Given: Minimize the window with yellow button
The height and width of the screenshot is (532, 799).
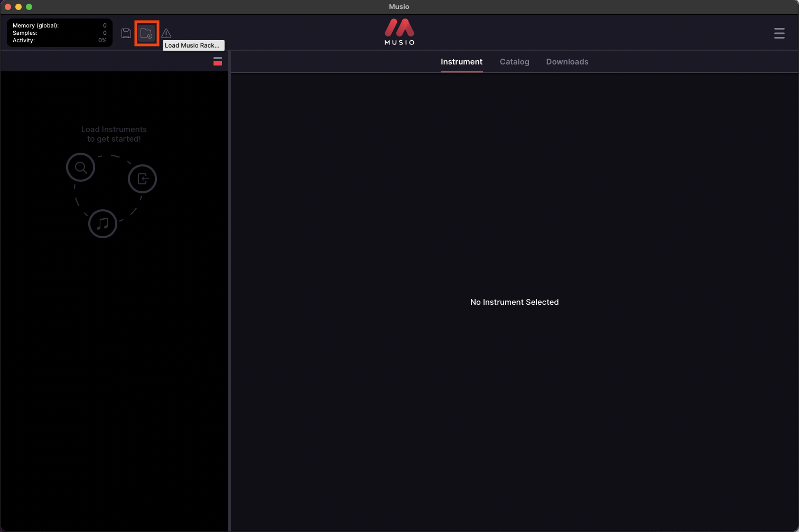Looking at the screenshot, I should point(18,7).
